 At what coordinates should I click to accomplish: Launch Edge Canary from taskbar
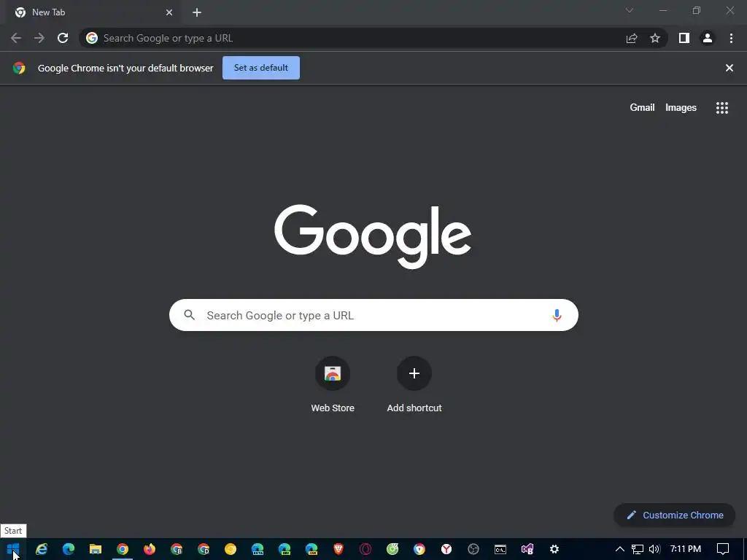click(x=311, y=549)
